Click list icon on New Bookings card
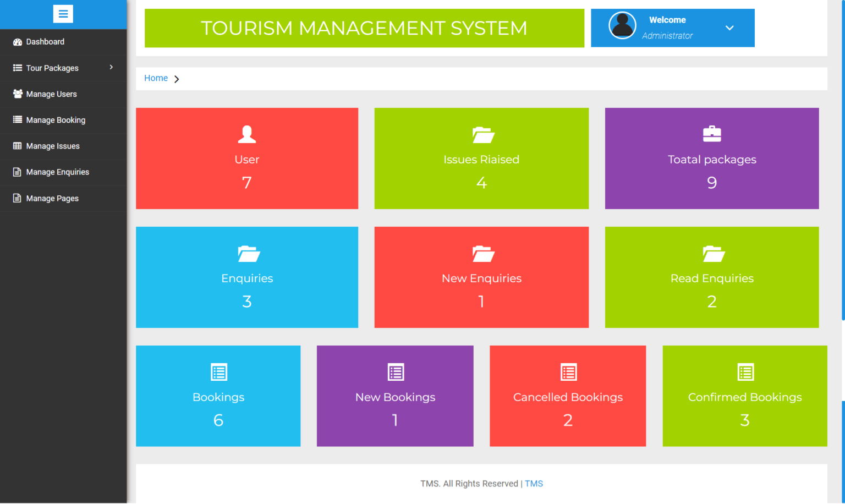845x504 pixels. 396,372
